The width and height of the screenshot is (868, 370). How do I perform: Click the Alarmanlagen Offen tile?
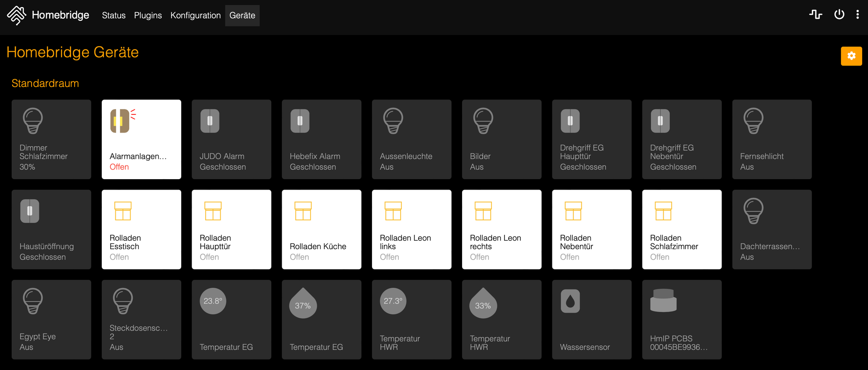[141, 139]
